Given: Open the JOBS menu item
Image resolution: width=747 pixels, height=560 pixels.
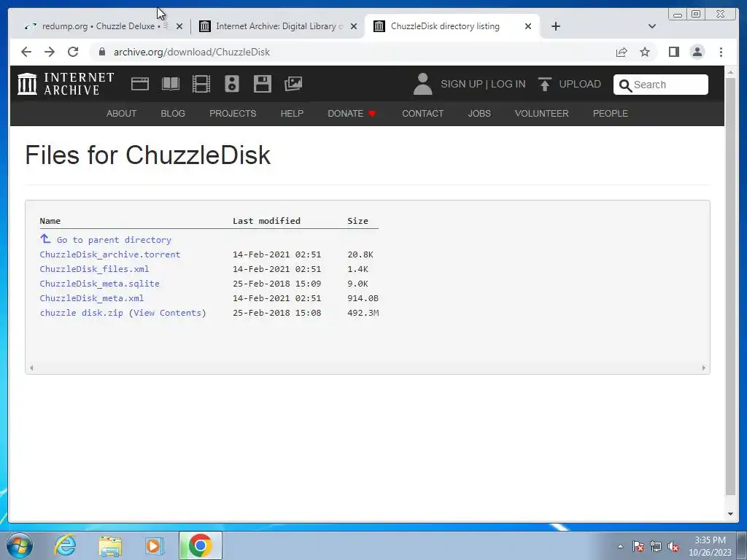Looking at the screenshot, I should click(x=479, y=113).
